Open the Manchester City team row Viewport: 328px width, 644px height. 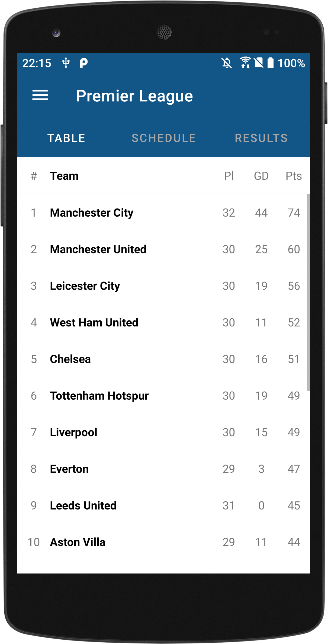point(92,213)
